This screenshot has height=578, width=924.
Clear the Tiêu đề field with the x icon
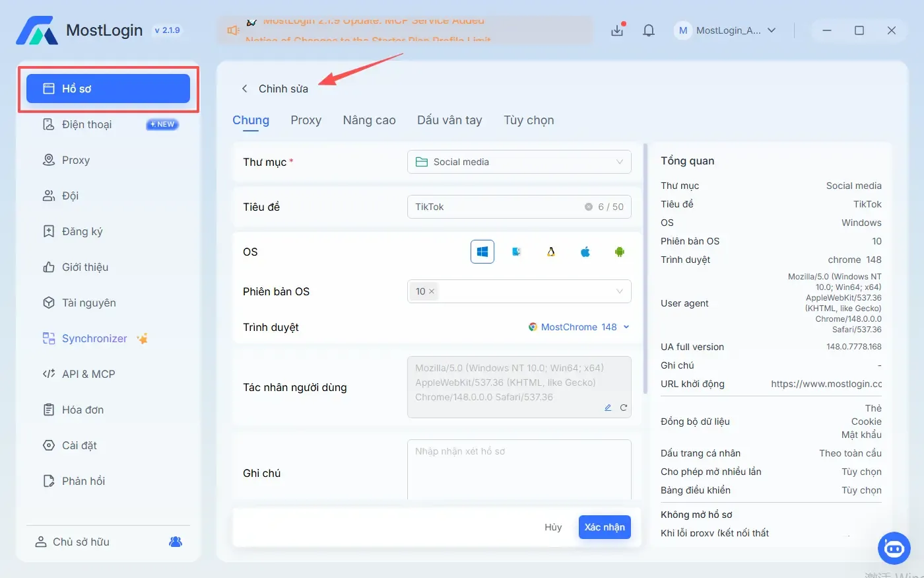coord(589,207)
